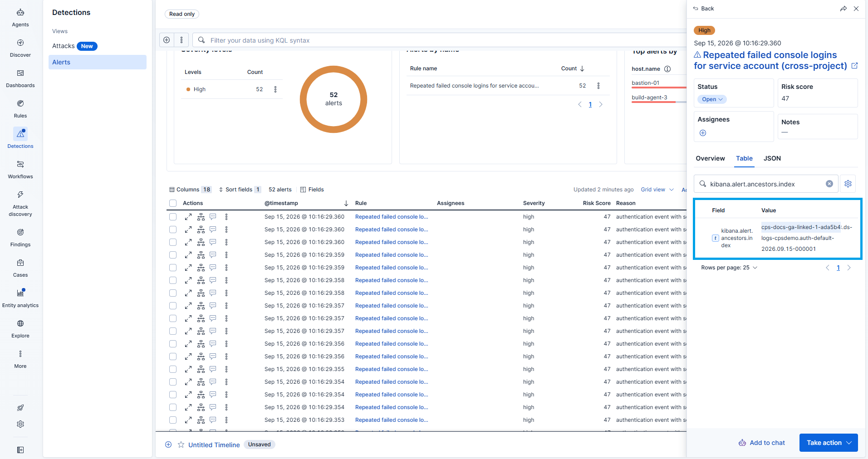Viewport: 868px width, 459px height.
Task: Click the add filter plus icon
Action: point(167,40)
